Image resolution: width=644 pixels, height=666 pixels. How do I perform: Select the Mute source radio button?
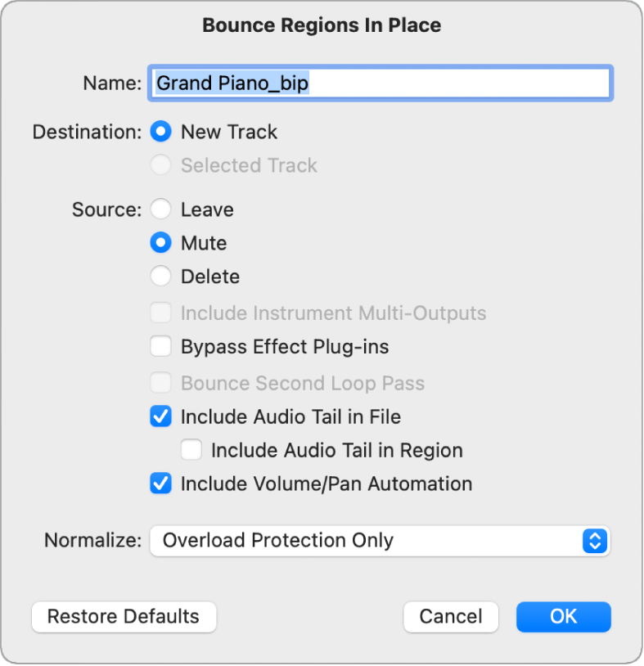161,243
